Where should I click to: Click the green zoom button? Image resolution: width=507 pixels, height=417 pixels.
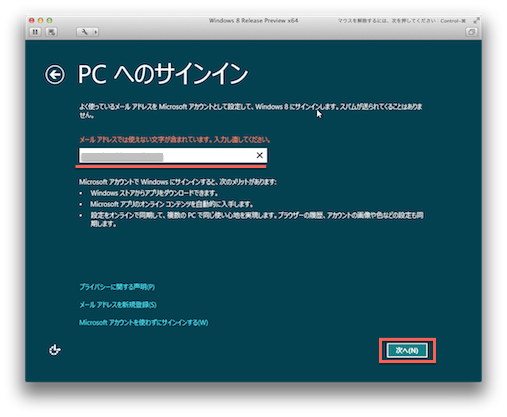pyautogui.click(x=49, y=20)
